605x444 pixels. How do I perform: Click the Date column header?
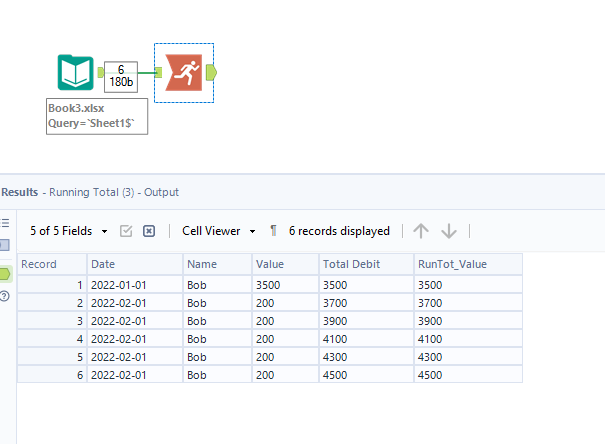click(135, 264)
